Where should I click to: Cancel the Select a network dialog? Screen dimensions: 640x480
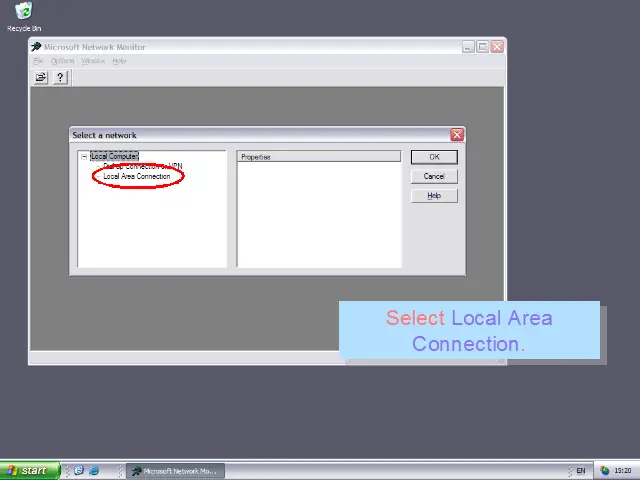click(434, 176)
